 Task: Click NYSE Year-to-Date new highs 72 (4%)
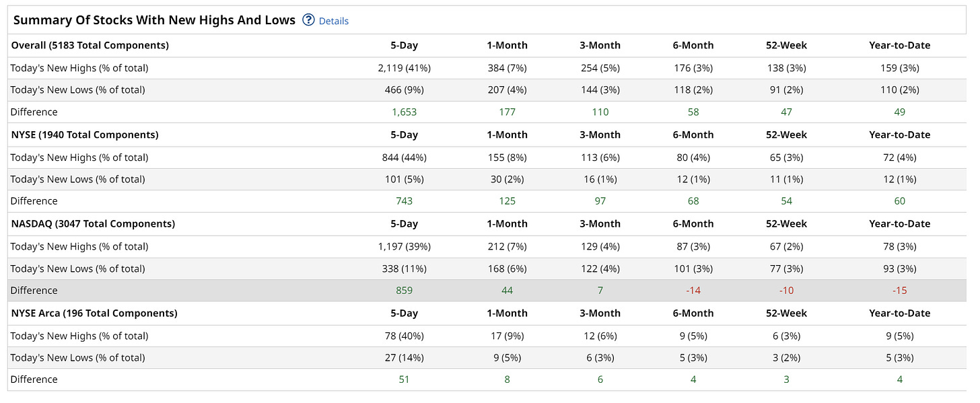click(900, 157)
